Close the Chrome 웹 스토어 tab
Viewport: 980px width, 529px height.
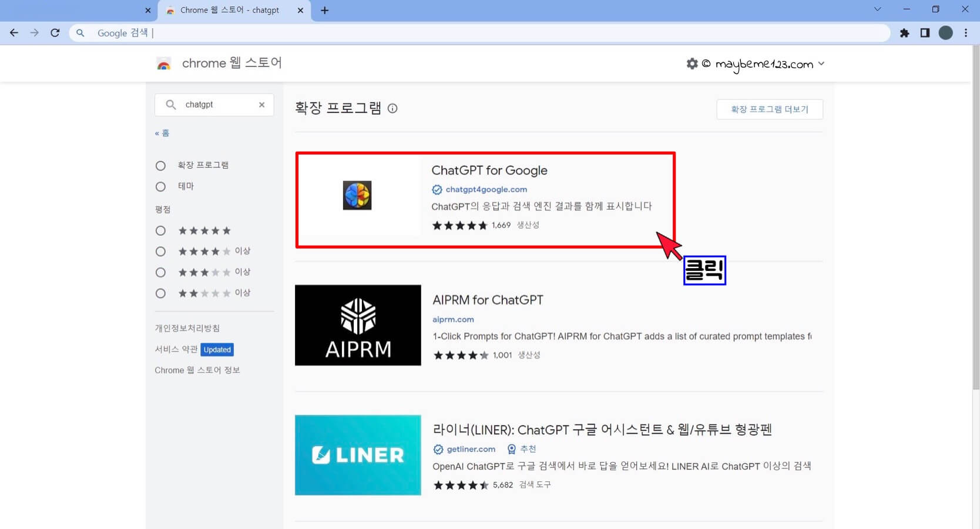point(300,10)
